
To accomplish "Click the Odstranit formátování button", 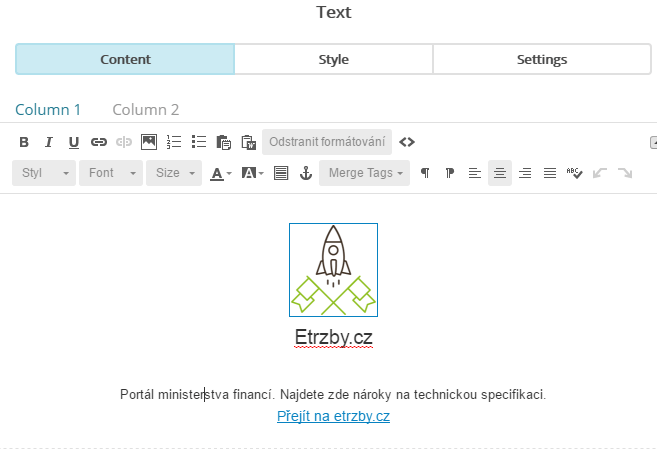I will tap(327, 142).
